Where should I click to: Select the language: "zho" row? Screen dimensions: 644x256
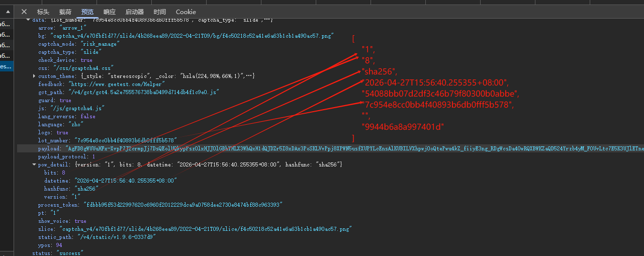[61, 124]
